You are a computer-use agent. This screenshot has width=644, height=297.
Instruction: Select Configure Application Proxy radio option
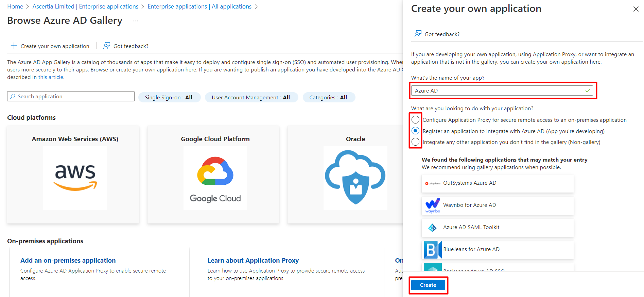pos(415,120)
